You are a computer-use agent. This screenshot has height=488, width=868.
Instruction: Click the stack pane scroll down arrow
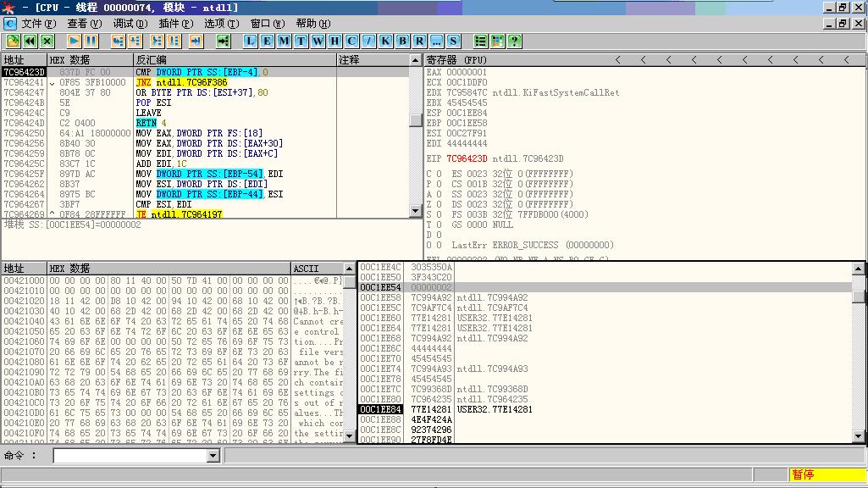point(858,436)
